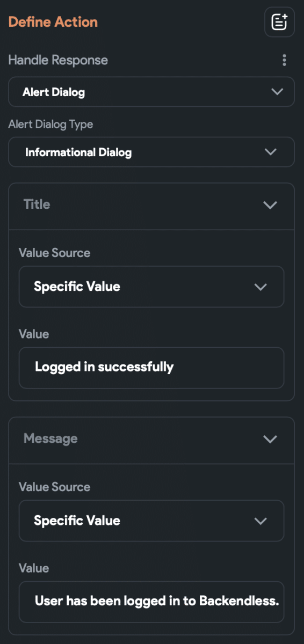304x644 pixels.
Task: Select the Title section header label
Action: click(x=37, y=204)
